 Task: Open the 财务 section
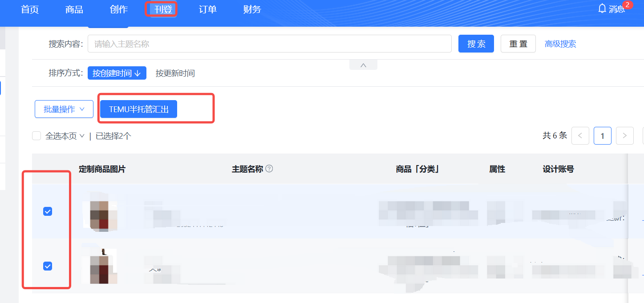pos(252,9)
